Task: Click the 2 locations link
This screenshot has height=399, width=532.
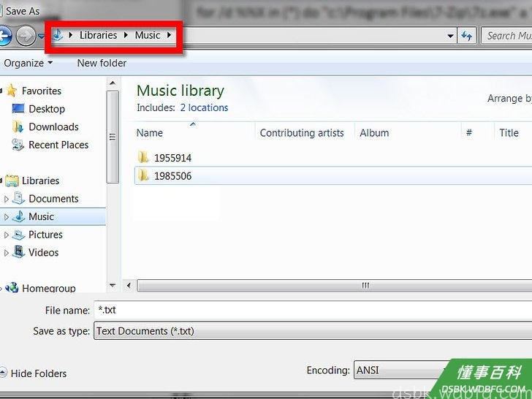Action: click(204, 108)
